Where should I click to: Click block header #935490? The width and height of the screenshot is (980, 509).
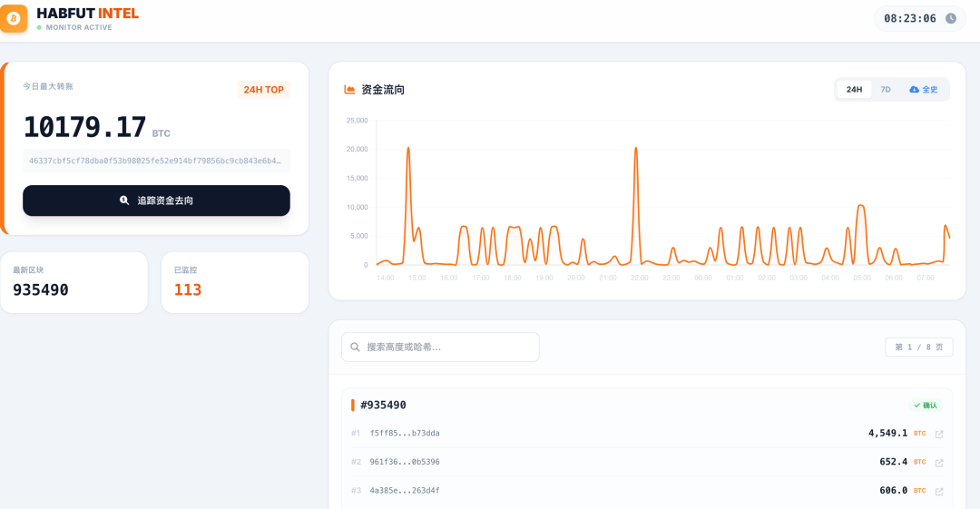[x=383, y=406]
